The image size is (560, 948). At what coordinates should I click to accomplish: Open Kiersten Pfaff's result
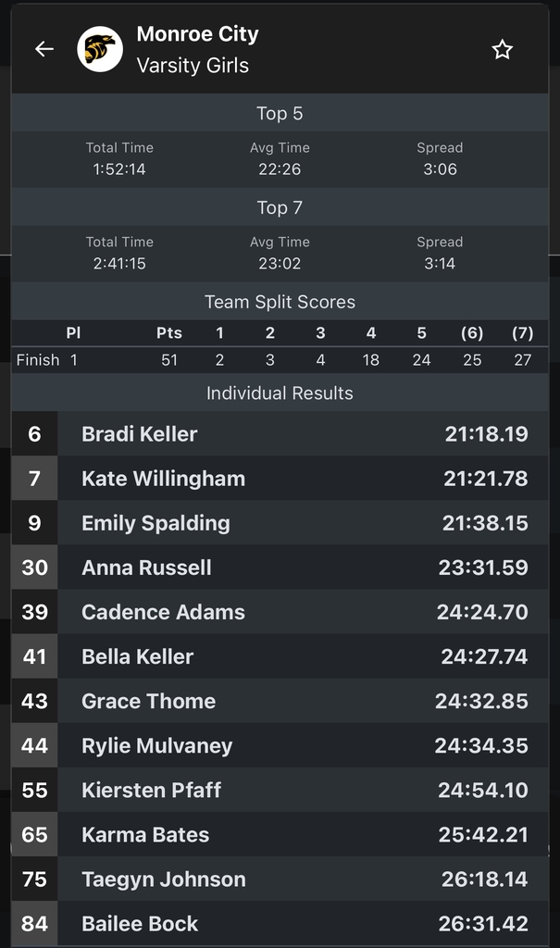pyautogui.click(x=280, y=790)
